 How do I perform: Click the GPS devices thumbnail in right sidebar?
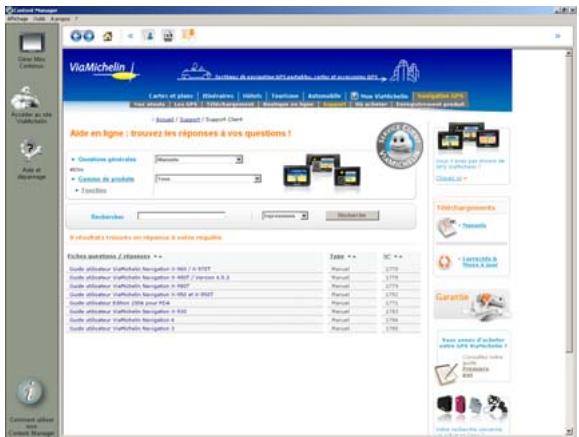(469, 137)
